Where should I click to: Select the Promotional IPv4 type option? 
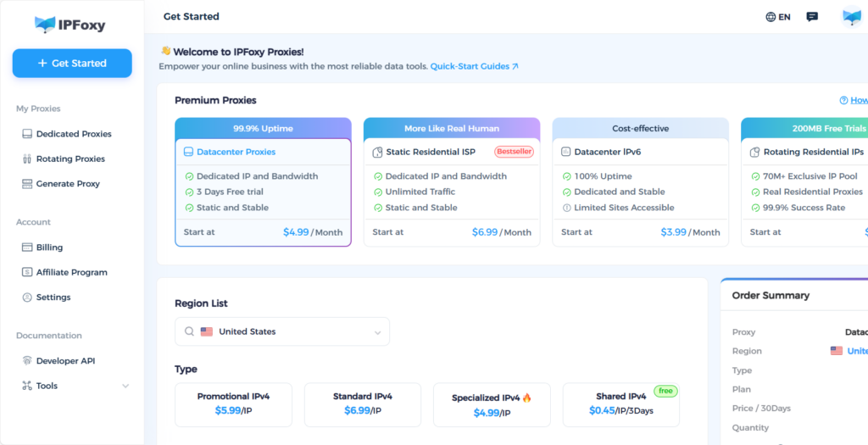[233, 404]
